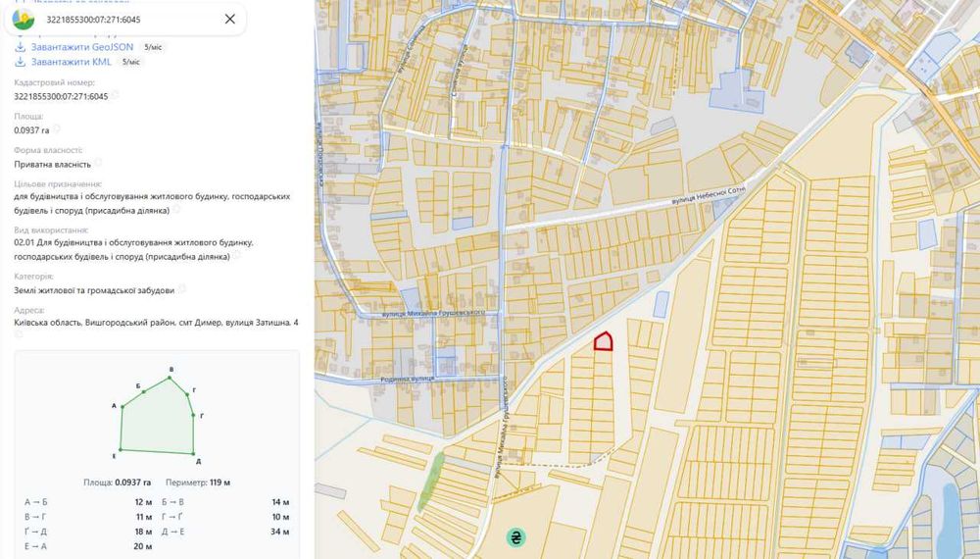Select the 02.01 Вид використання text

(x=133, y=249)
